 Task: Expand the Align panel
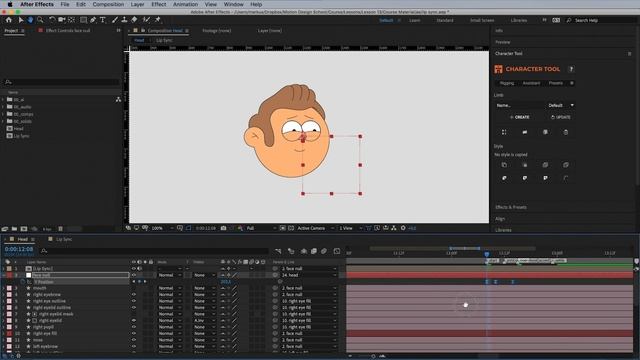point(500,219)
